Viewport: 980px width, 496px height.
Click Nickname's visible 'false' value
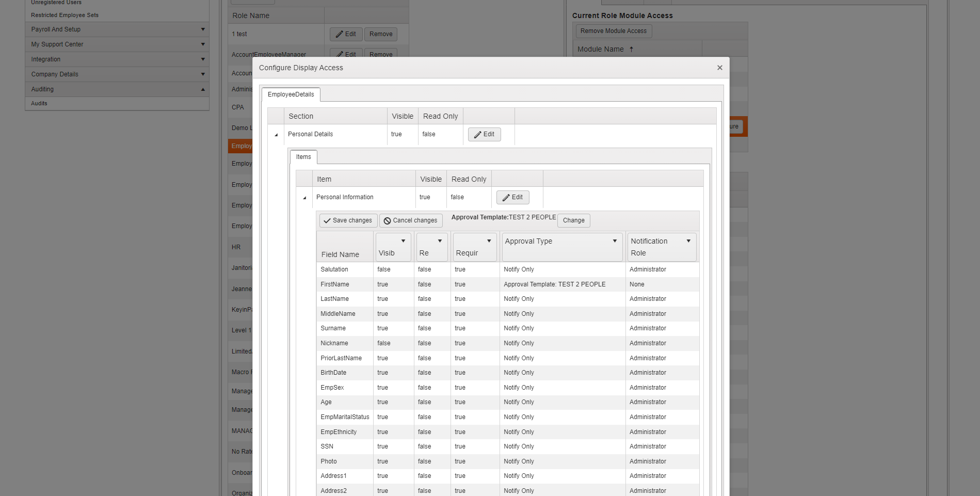tap(384, 343)
